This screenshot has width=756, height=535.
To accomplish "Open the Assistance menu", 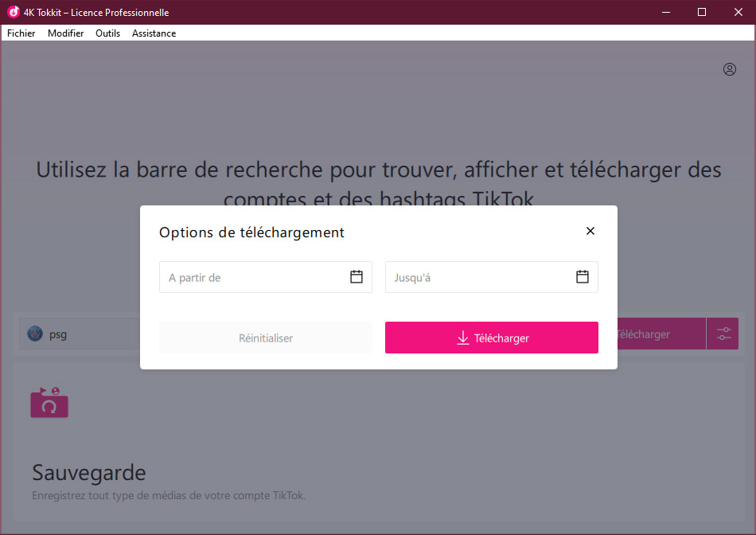I will [154, 33].
